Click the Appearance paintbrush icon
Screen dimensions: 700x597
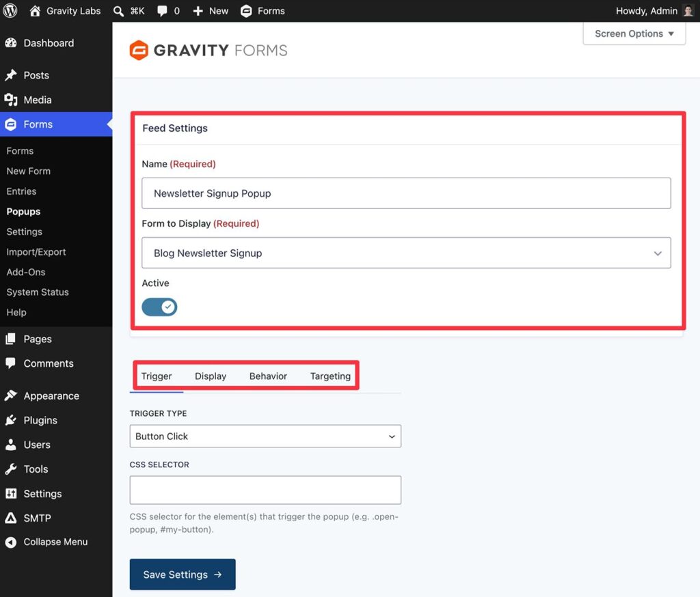pyautogui.click(x=11, y=395)
